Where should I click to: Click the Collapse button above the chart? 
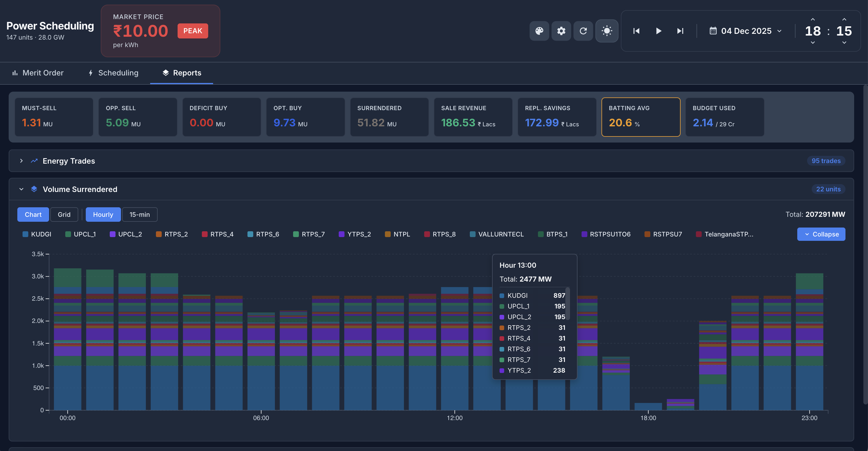click(x=821, y=234)
